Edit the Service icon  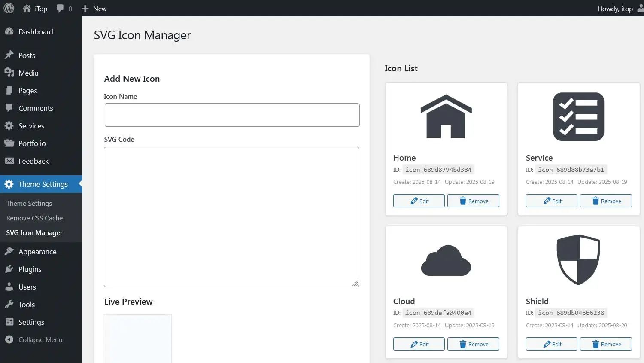[552, 201]
